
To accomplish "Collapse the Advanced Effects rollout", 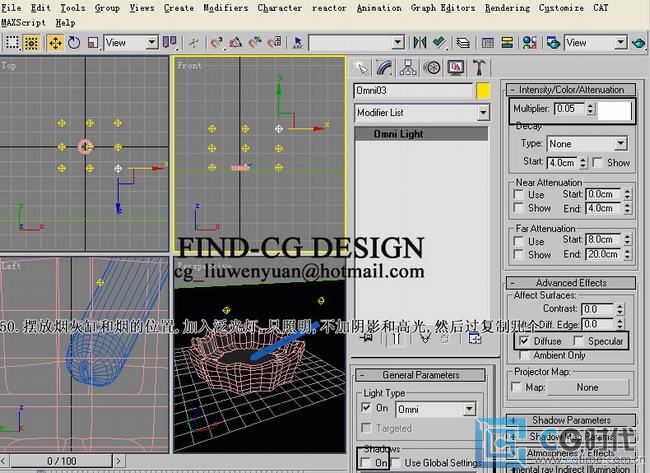I will coord(571,283).
